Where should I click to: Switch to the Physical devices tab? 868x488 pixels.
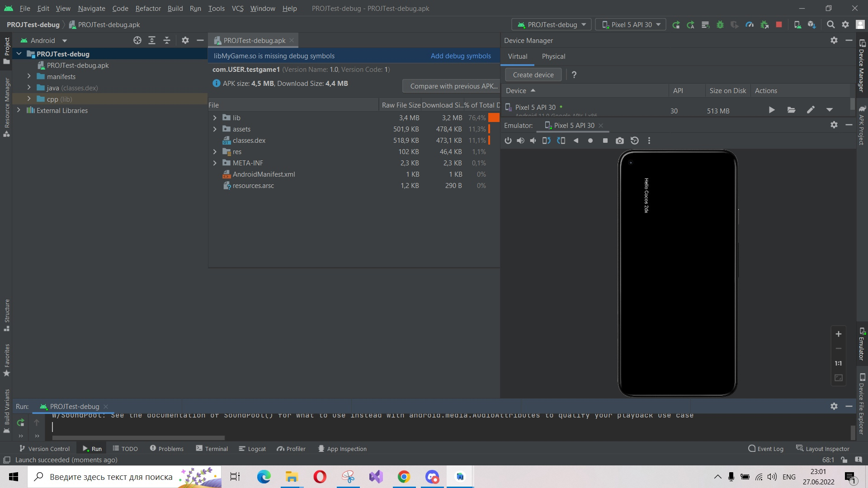pos(553,56)
